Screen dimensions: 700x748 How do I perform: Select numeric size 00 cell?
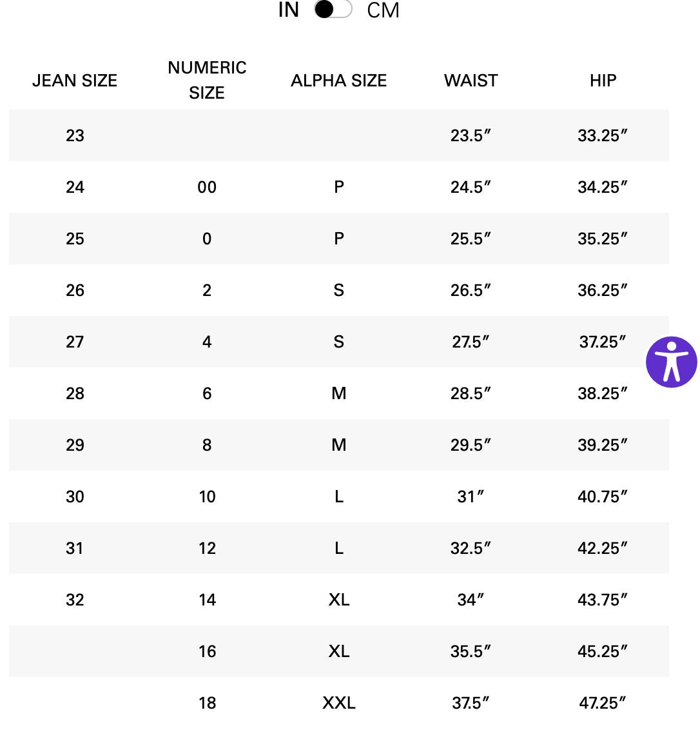point(207,187)
